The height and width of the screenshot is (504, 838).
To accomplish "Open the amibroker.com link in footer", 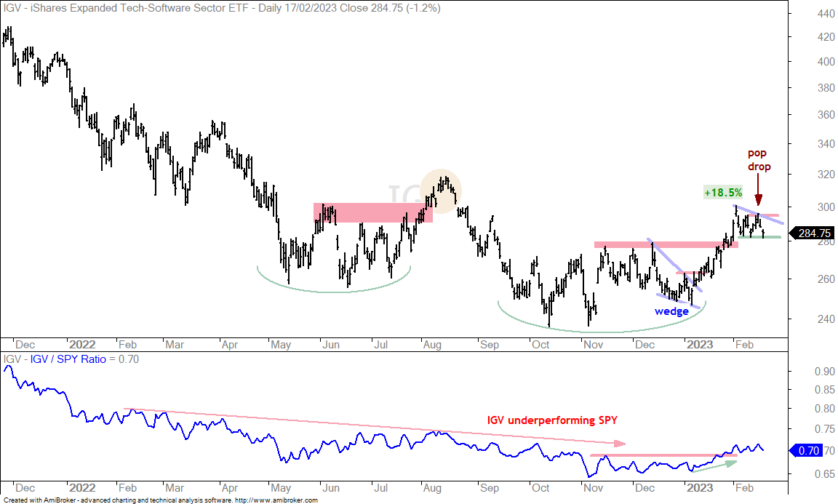I will [x=276, y=500].
